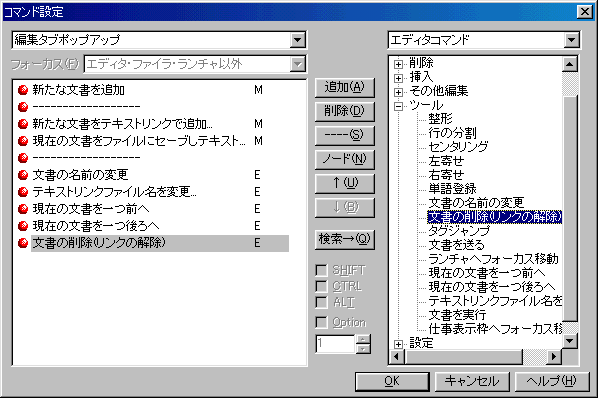
Task: Select タグジャンプ in the tree
Action: [x=459, y=231]
